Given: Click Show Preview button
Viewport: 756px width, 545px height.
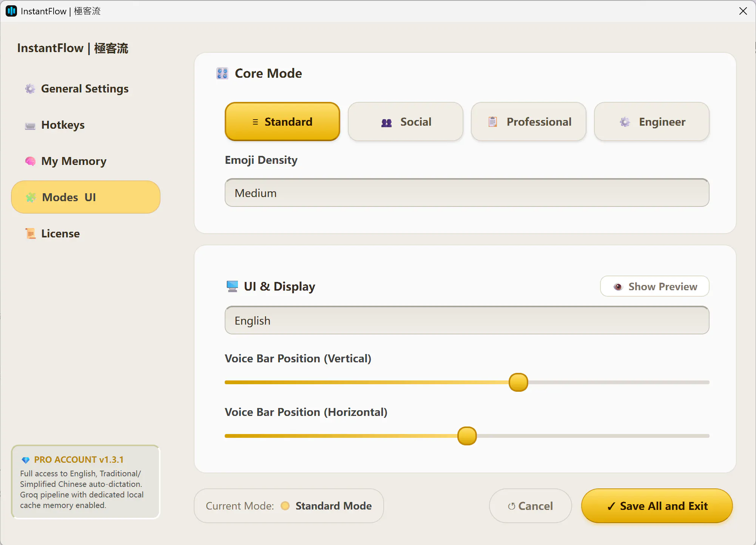Looking at the screenshot, I should pos(655,286).
